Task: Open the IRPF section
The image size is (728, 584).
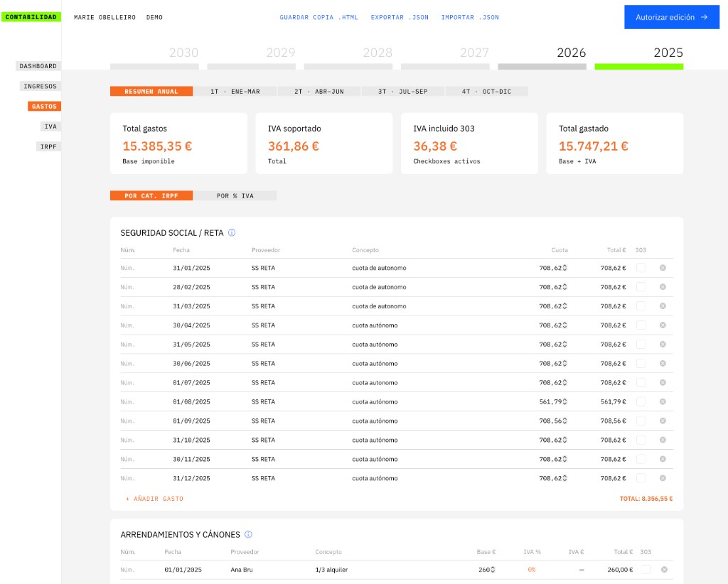Action: [x=48, y=146]
